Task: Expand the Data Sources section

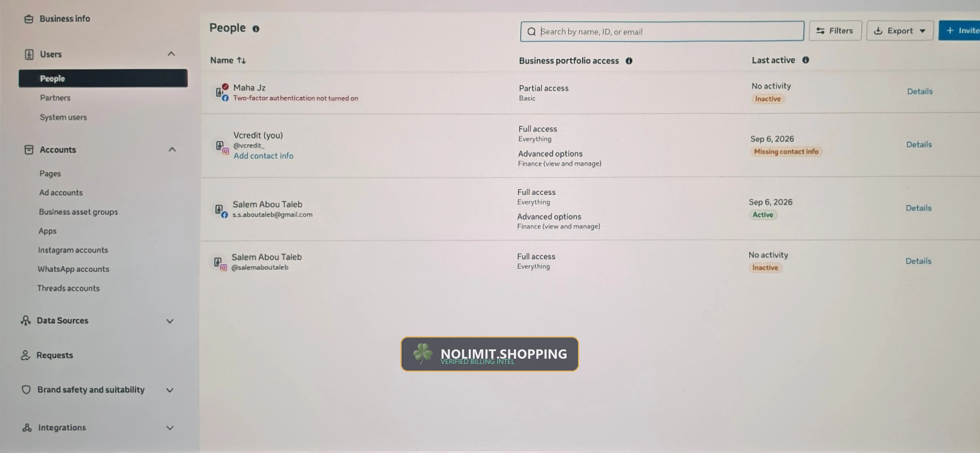Action: tap(170, 321)
